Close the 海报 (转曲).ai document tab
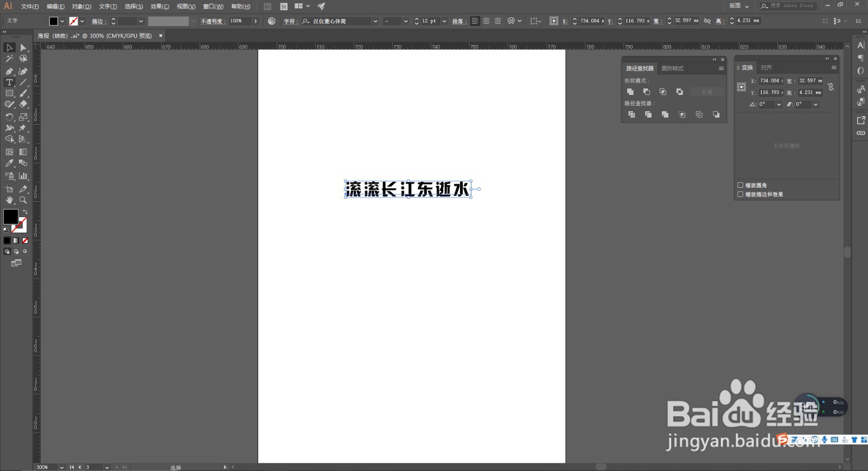Screen dimensions: 868x471 tap(161, 36)
